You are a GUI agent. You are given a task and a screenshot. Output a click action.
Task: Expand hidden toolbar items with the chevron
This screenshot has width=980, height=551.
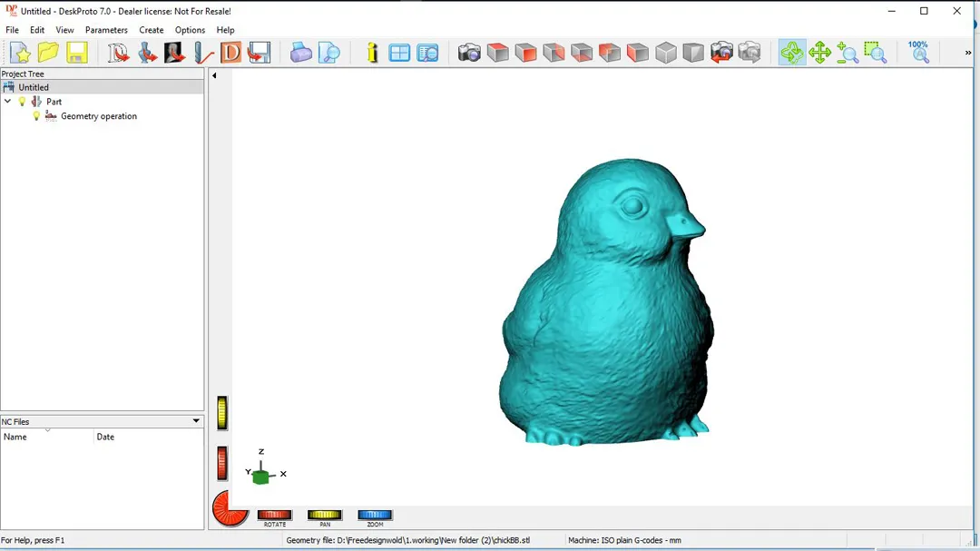point(967,53)
